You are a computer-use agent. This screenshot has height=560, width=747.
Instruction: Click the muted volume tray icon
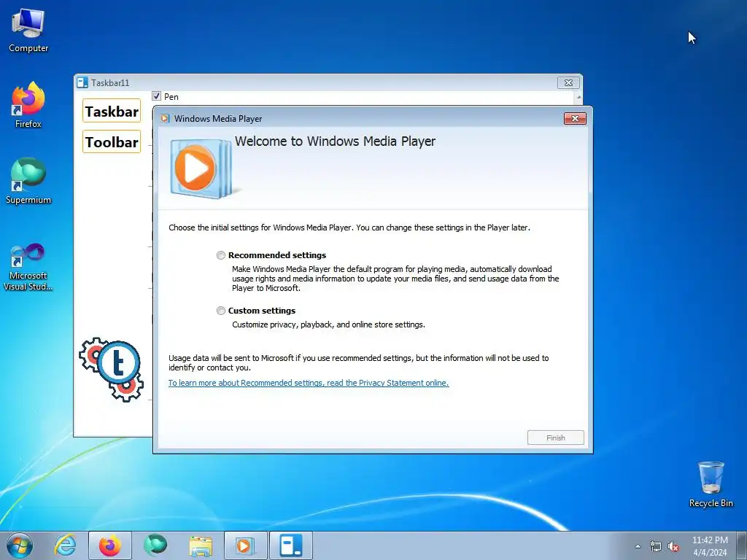tap(673, 546)
